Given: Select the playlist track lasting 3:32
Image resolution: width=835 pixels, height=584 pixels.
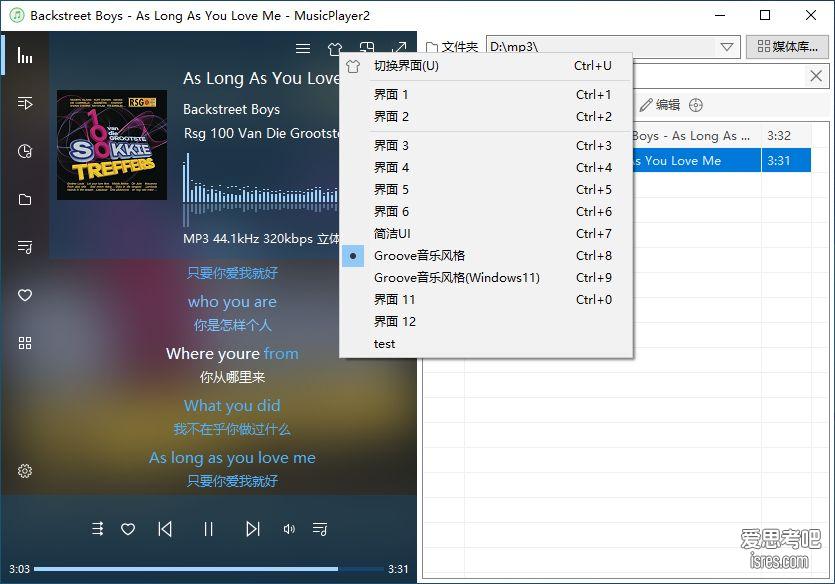Looking at the screenshot, I should point(721,136).
